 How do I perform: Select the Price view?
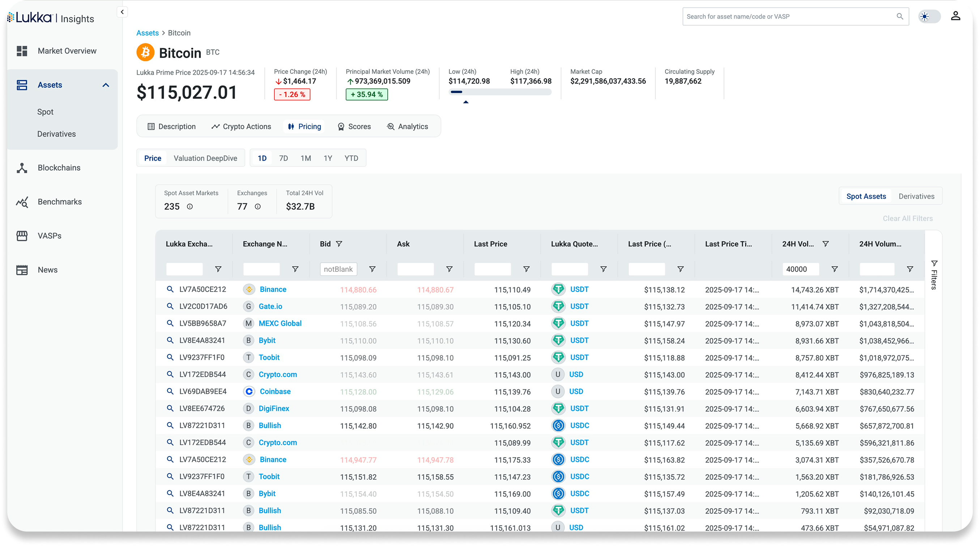pos(153,158)
